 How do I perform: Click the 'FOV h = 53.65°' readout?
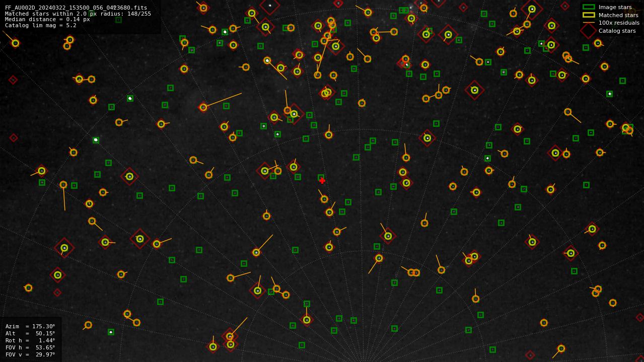click(x=30, y=347)
